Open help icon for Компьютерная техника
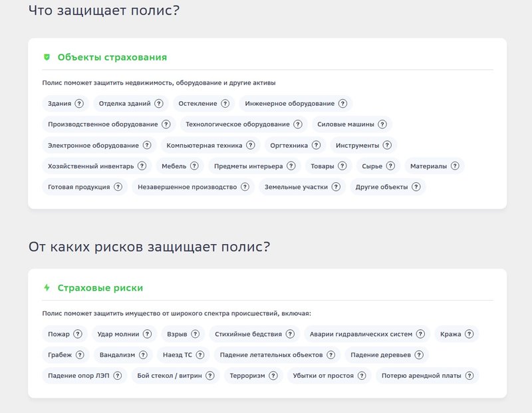The height and width of the screenshot is (413, 532). (249, 145)
